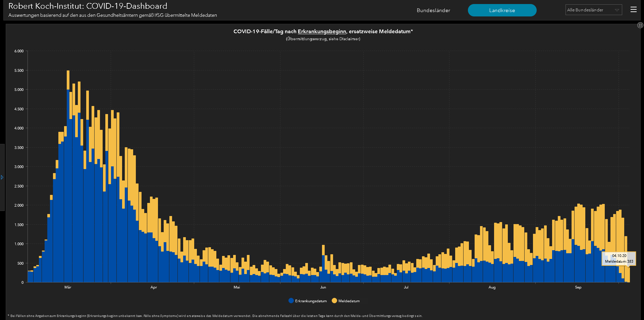644x320 pixels.
Task: Expand the left side panel arrow
Action: coord(2,177)
